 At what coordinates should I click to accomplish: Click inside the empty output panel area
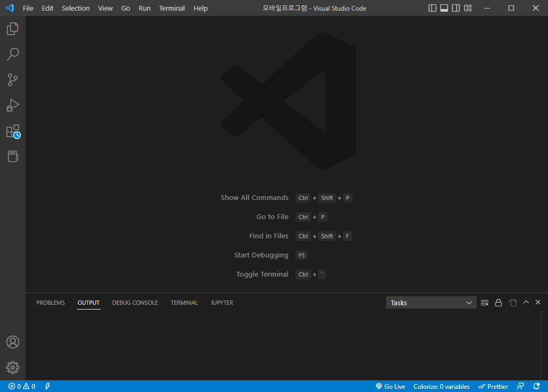(x=283, y=346)
